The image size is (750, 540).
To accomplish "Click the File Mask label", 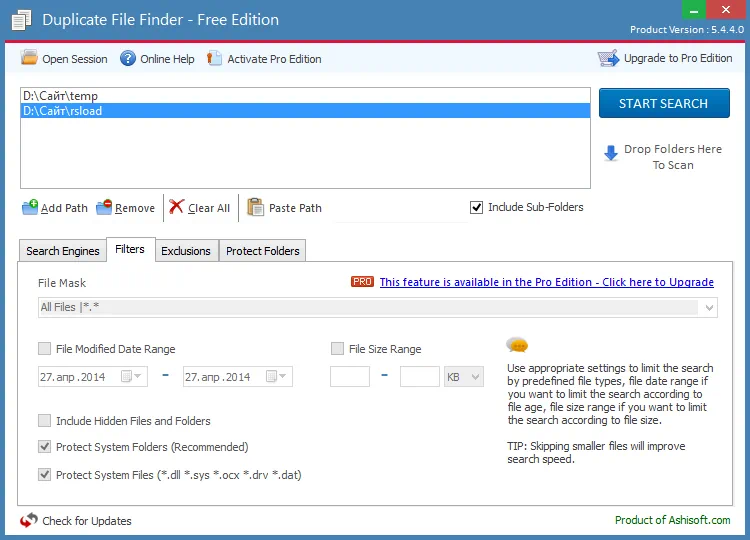I will click(62, 283).
